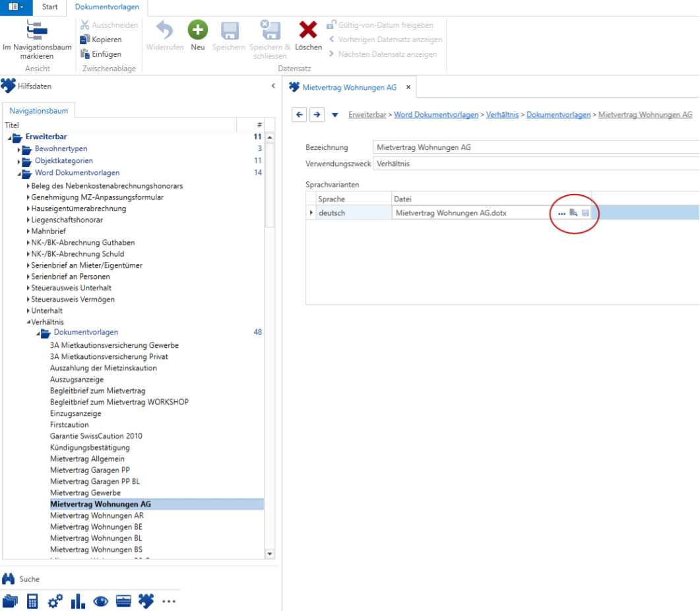Screen dimensions: 700x611
Task: Select Mietvertrag Wohnungen AR in the tree
Action: click(x=97, y=515)
